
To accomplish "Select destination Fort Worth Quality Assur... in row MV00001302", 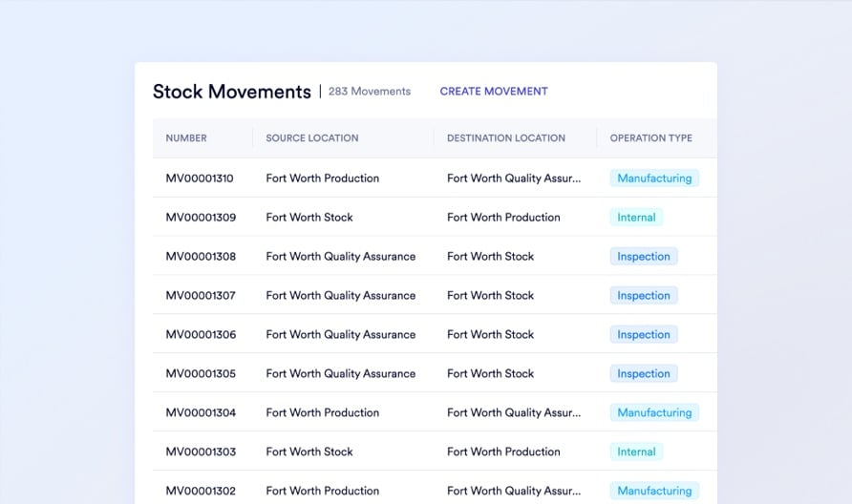I will [x=514, y=491].
